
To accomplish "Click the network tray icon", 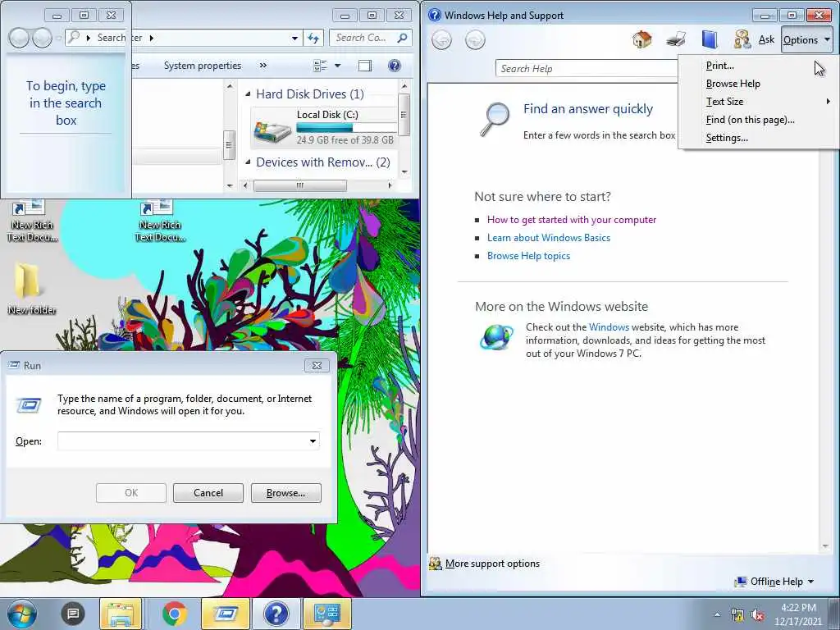I will tap(737, 615).
